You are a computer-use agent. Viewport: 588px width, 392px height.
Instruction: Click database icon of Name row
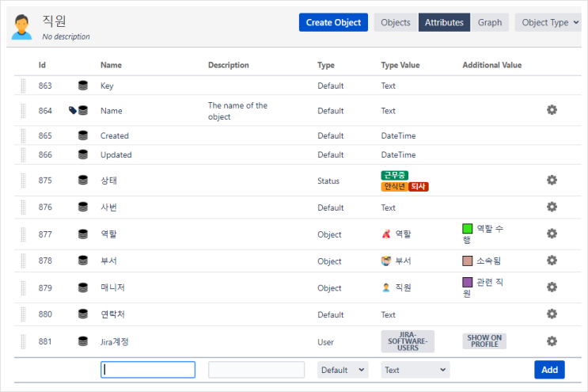83,110
